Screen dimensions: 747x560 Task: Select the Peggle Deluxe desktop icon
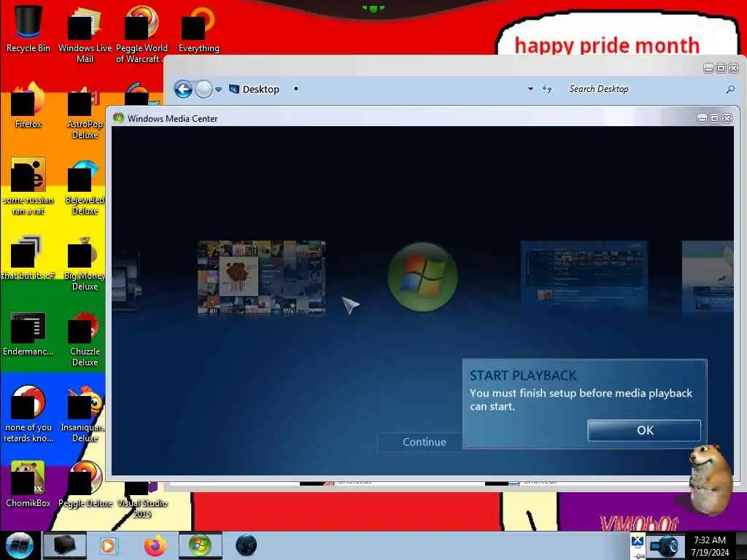pos(85,484)
